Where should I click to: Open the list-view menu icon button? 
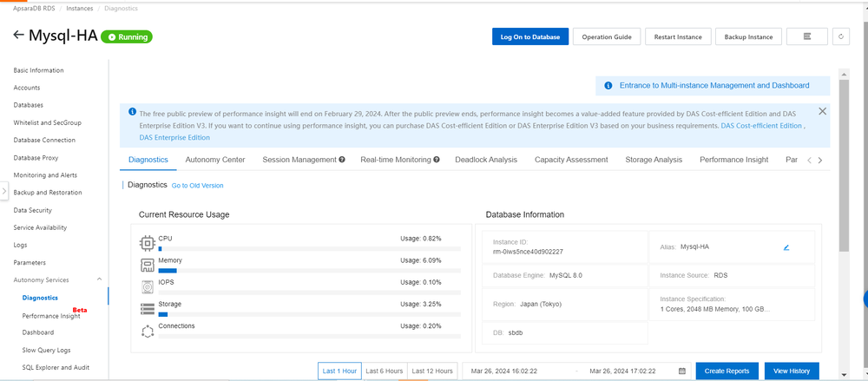point(807,36)
